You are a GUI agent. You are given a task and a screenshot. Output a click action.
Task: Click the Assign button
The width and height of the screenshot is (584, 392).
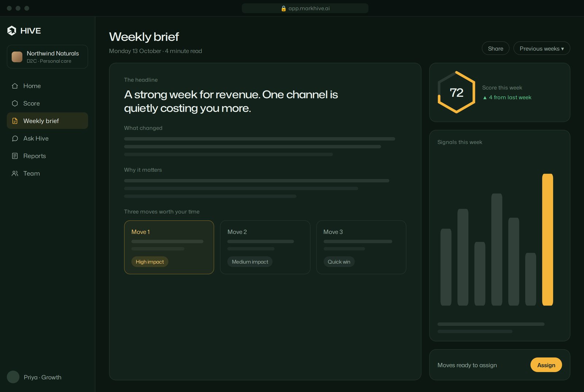(546, 365)
